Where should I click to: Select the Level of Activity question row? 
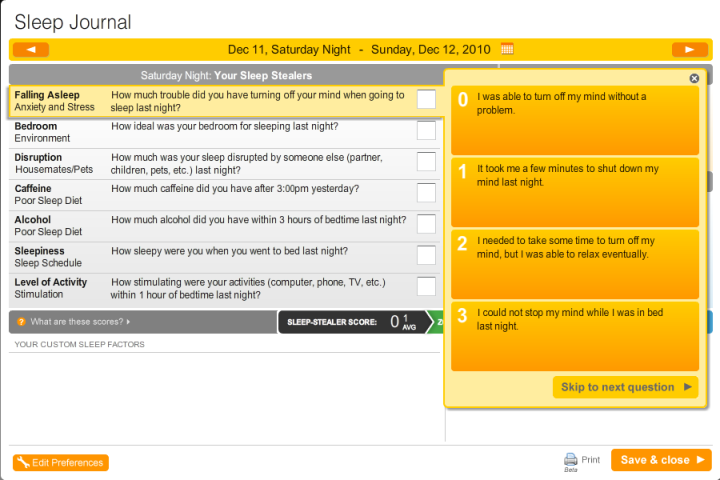click(224, 288)
